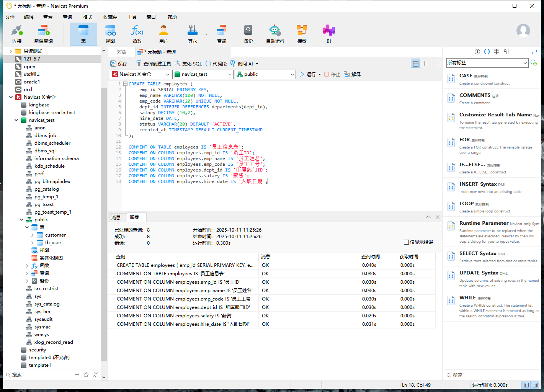The height and width of the screenshot is (392, 544).
Task: Run the query with 运行
Action: click(x=307, y=74)
